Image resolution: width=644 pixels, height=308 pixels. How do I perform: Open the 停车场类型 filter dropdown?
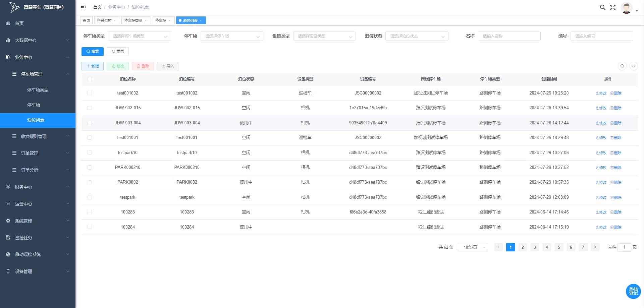140,36
